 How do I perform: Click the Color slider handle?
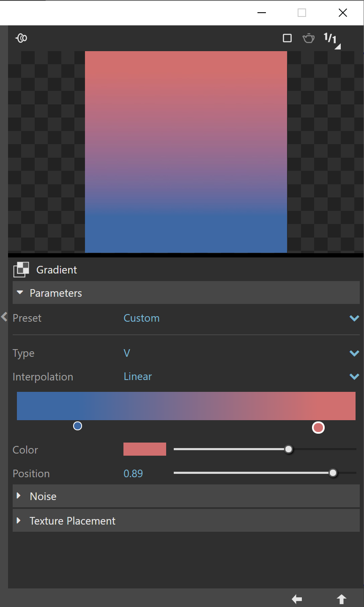tap(289, 449)
